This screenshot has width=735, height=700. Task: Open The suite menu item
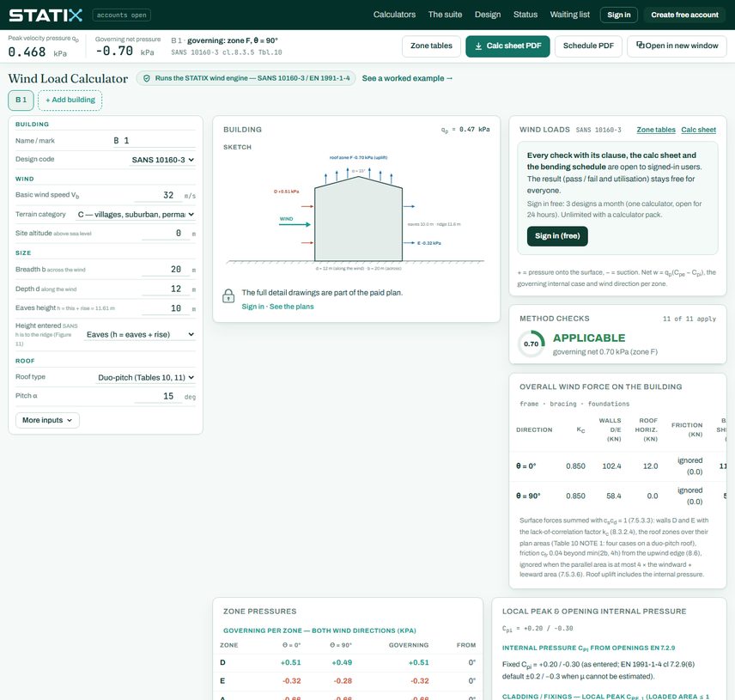pyautogui.click(x=445, y=15)
